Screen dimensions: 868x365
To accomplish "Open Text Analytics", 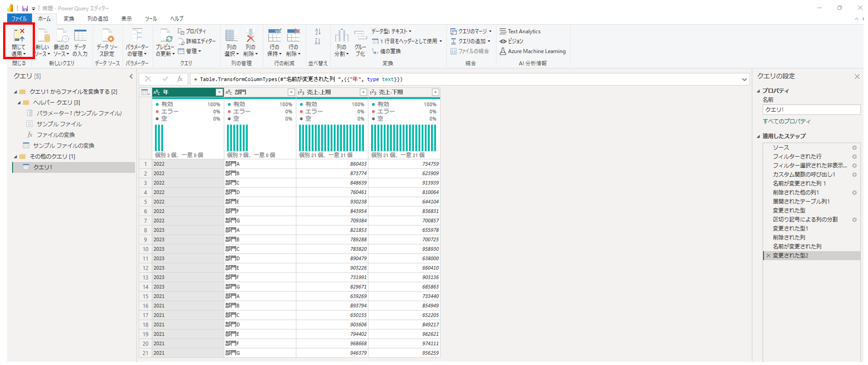I will click(x=520, y=31).
